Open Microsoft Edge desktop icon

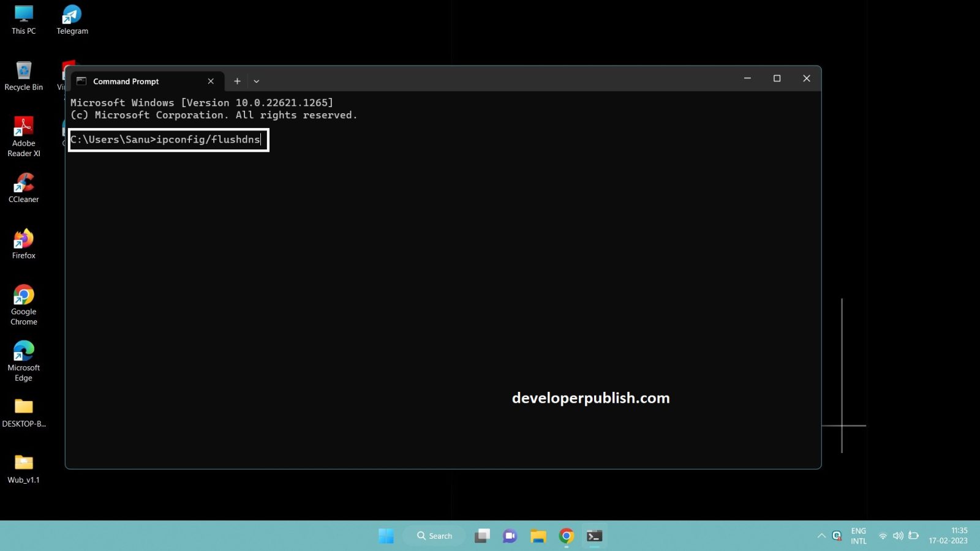point(23,352)
